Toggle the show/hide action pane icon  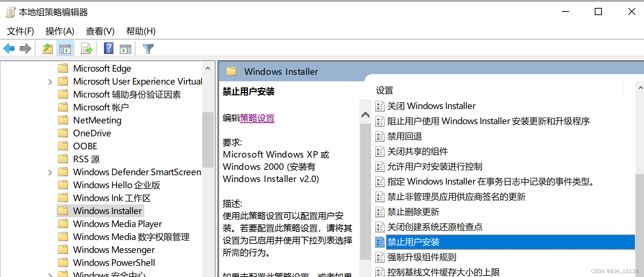tap(126, 49)
